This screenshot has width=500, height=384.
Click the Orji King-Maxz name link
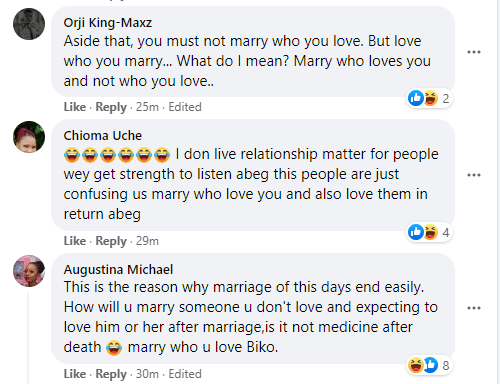pyautogui.click(x=108, y=23)
